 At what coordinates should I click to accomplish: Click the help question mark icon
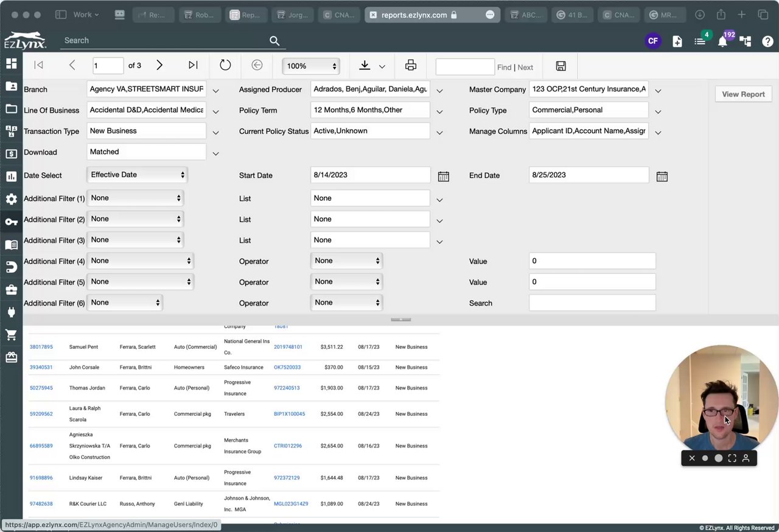(x=767, y=41)
